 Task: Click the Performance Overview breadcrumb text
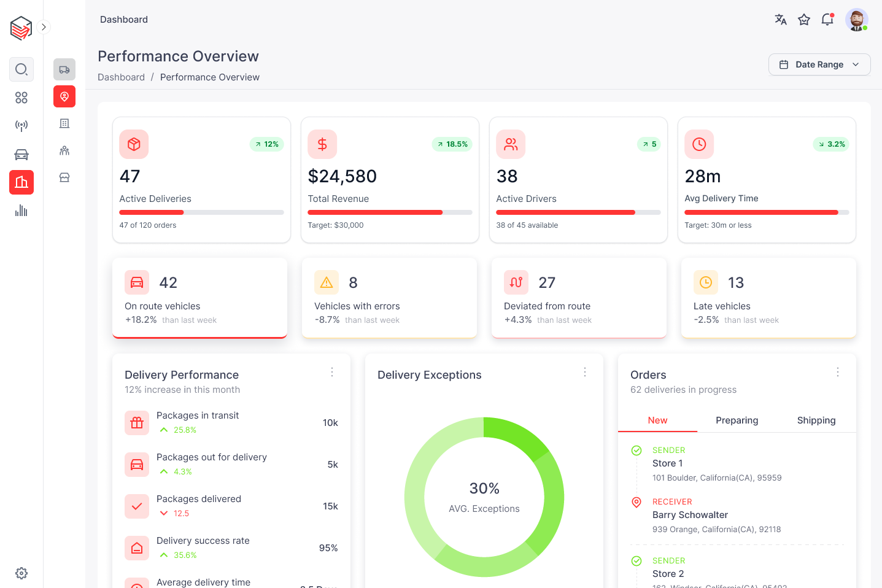pyautogui.click(x=210, y=77)
